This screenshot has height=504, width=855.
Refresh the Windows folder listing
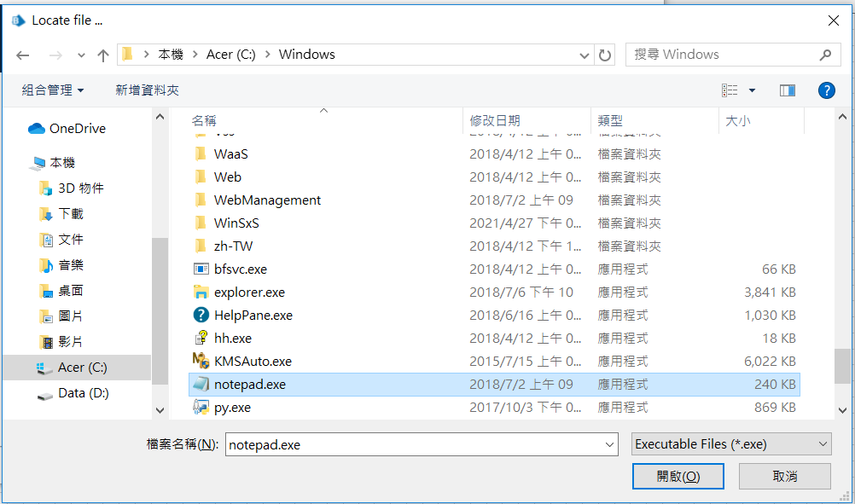coord(605,55)
